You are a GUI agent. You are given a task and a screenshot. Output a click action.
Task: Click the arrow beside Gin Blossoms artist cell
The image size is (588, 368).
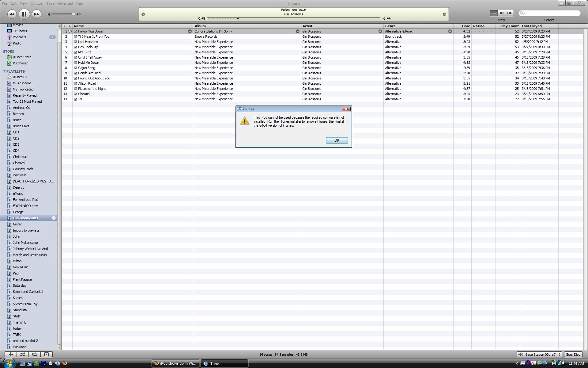pyautogui.click(x=380, y=31)
